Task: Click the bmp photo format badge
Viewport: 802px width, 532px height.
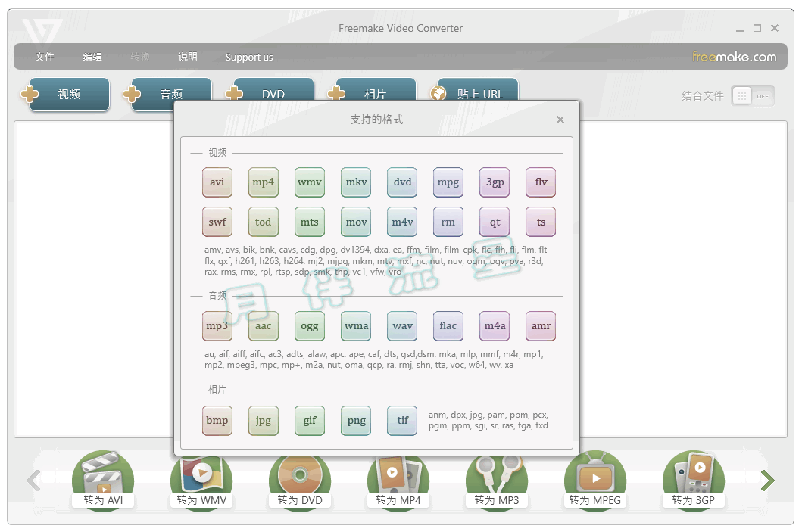Action: [217, 421]
